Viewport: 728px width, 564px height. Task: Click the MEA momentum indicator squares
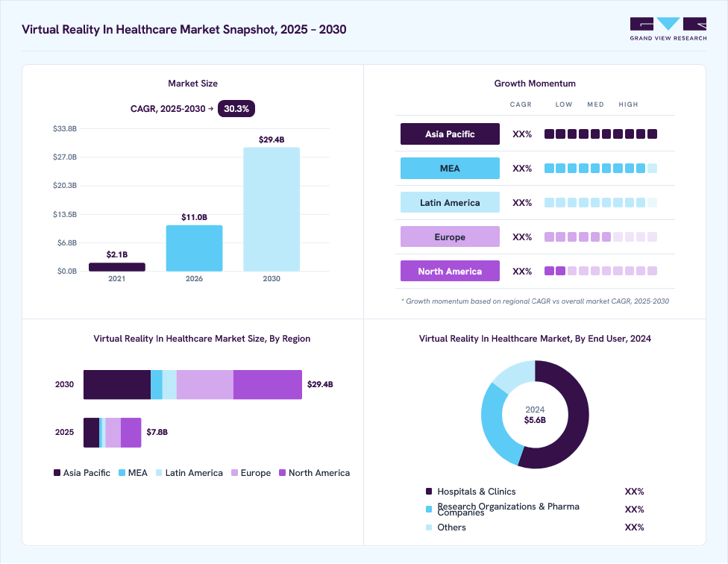[600, 169]
